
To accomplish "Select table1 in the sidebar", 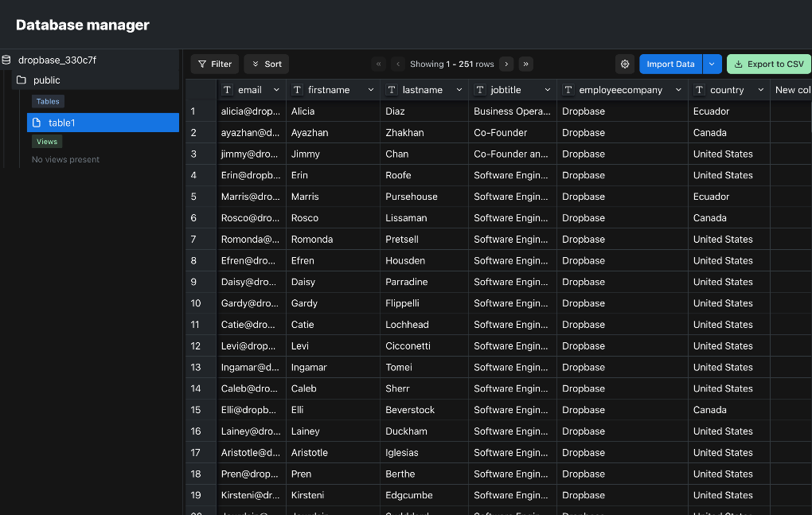I will (103, 123).
